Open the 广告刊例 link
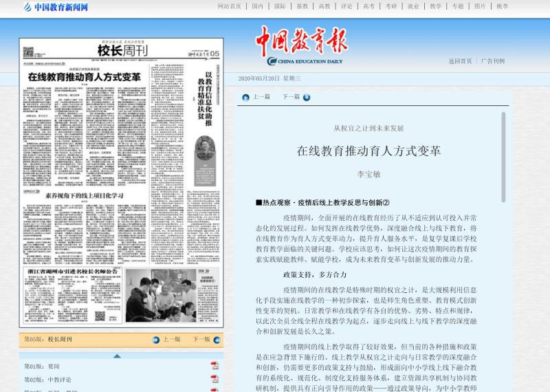Screen dimensions: 550x392 492,61
